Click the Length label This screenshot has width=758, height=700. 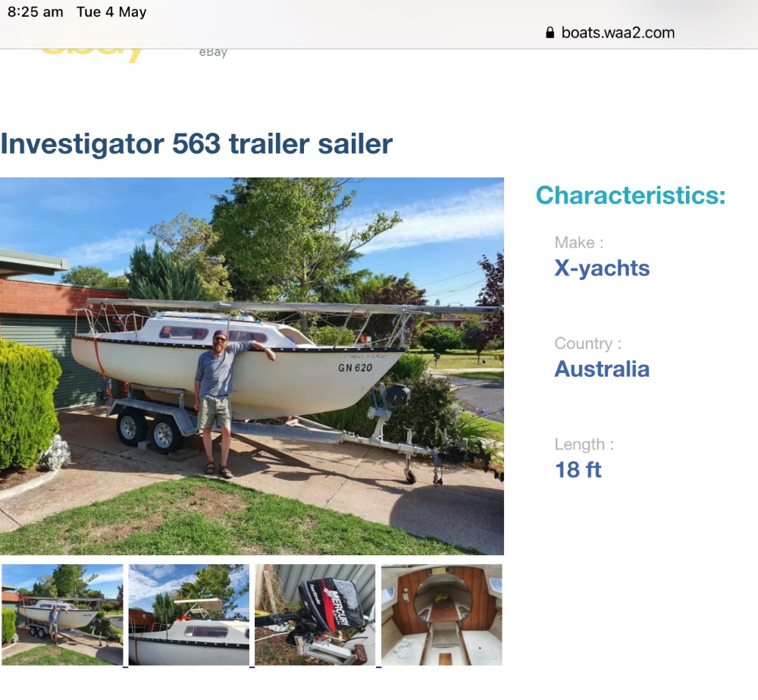(x=584, y=444)
